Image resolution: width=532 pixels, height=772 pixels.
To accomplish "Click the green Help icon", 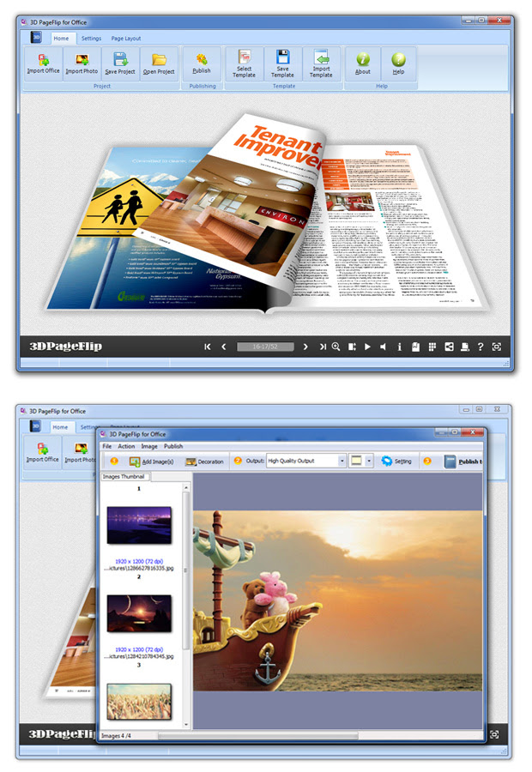I will pos(398,63).
